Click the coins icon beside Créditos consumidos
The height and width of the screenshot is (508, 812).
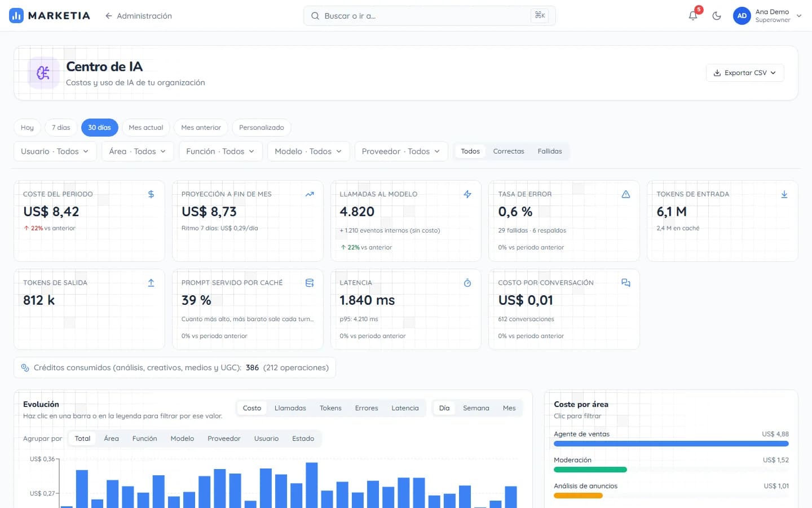(25, 367)
